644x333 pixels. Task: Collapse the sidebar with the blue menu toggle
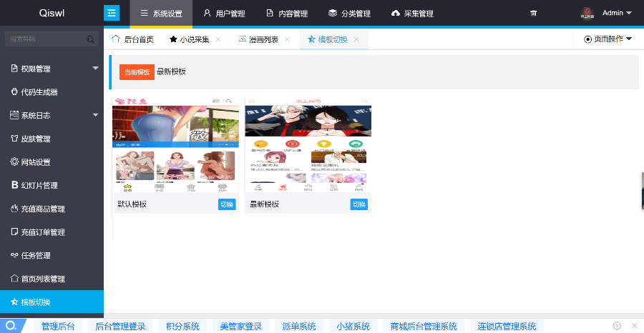click(x=112, y=13)
